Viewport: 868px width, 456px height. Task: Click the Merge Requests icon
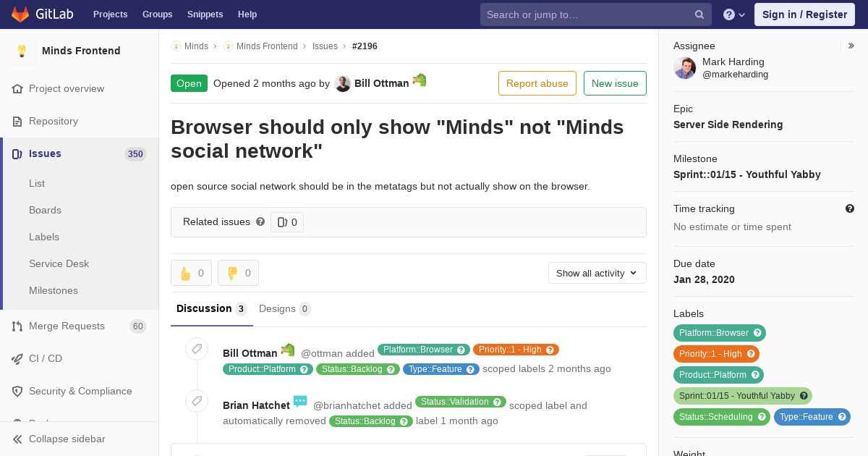[17, 326]
